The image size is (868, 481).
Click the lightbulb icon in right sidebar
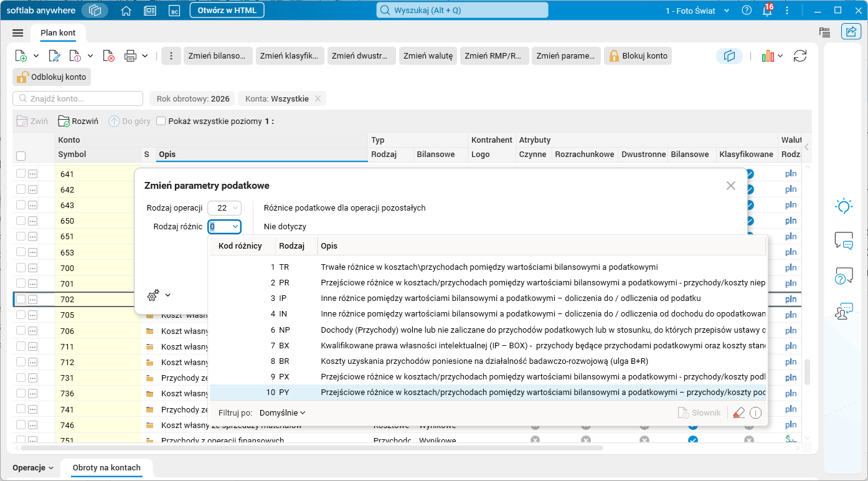(x=844, y=206)
